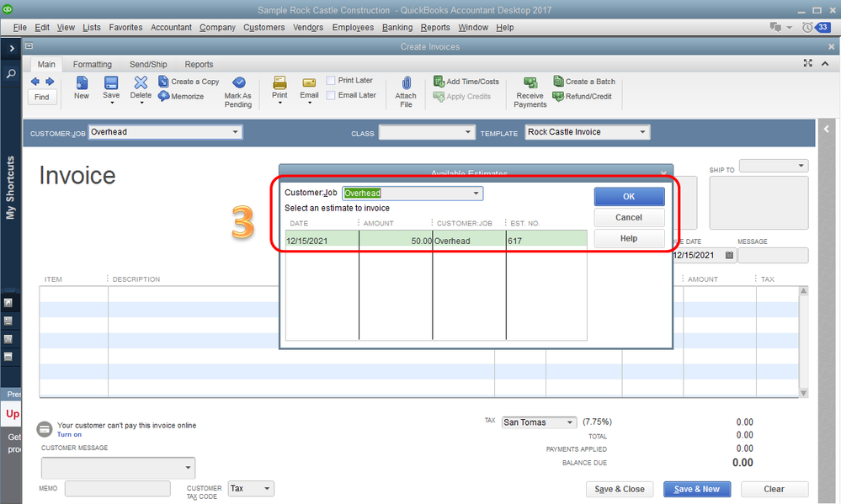Image resolution: width=841 pixels, height=504 pixels.
Task: Click the Create a Copy icon
Action: [163, 81]
